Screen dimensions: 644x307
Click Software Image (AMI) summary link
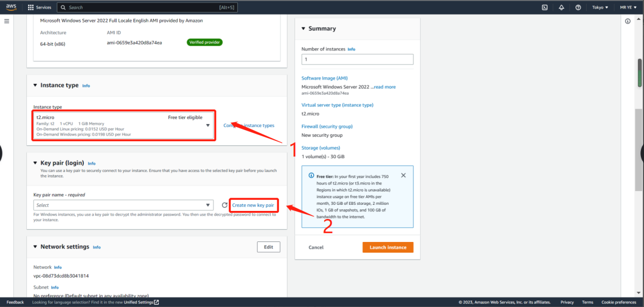[325, 78]
